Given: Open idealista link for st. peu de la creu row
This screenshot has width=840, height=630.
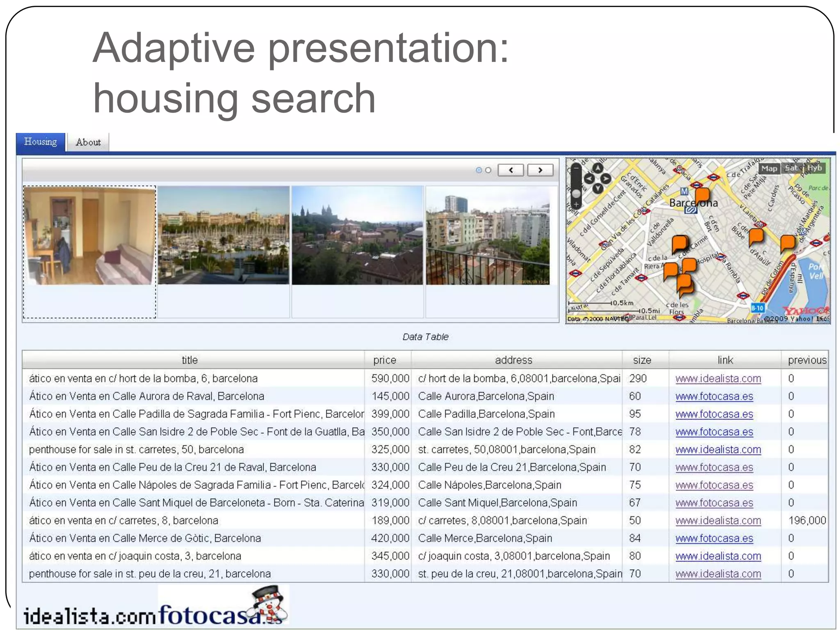Looking at the screenshot, I should tap(718, 574).
